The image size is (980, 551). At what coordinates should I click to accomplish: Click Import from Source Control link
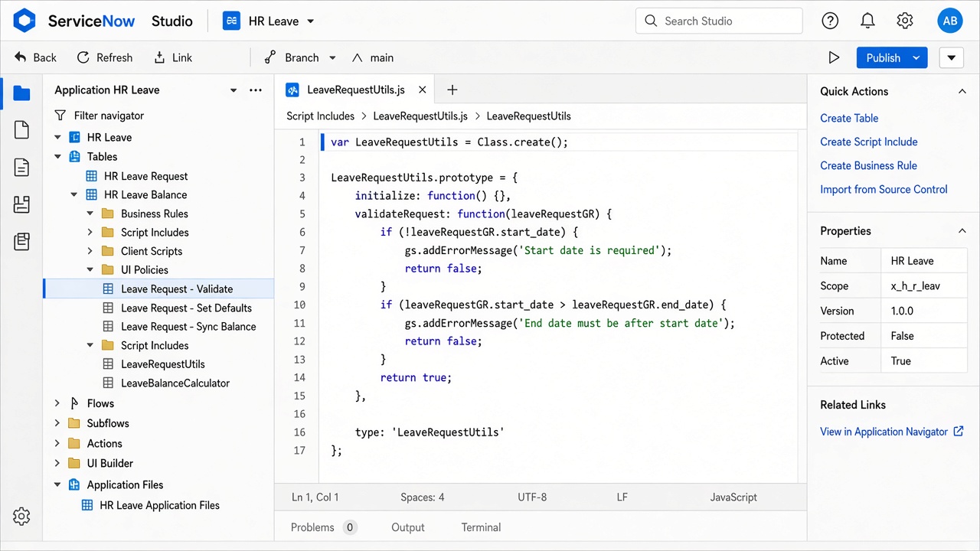pos(884,189)
